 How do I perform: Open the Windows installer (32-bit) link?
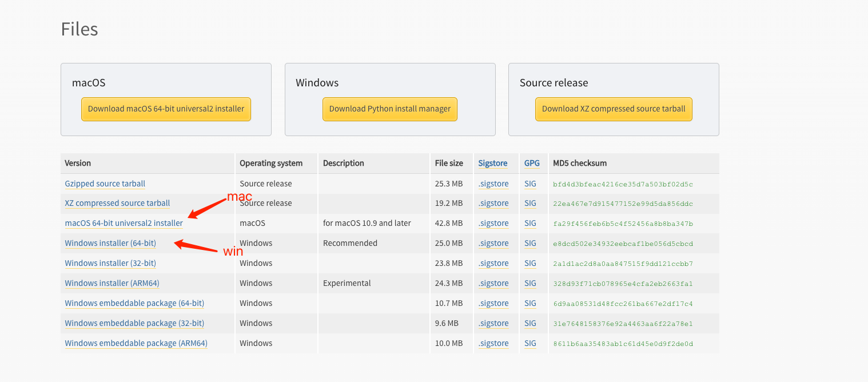coord(110,263)
